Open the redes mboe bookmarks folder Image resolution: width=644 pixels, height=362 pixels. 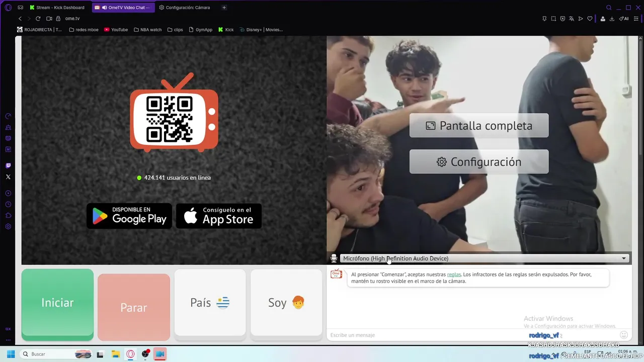coord(84,30)
